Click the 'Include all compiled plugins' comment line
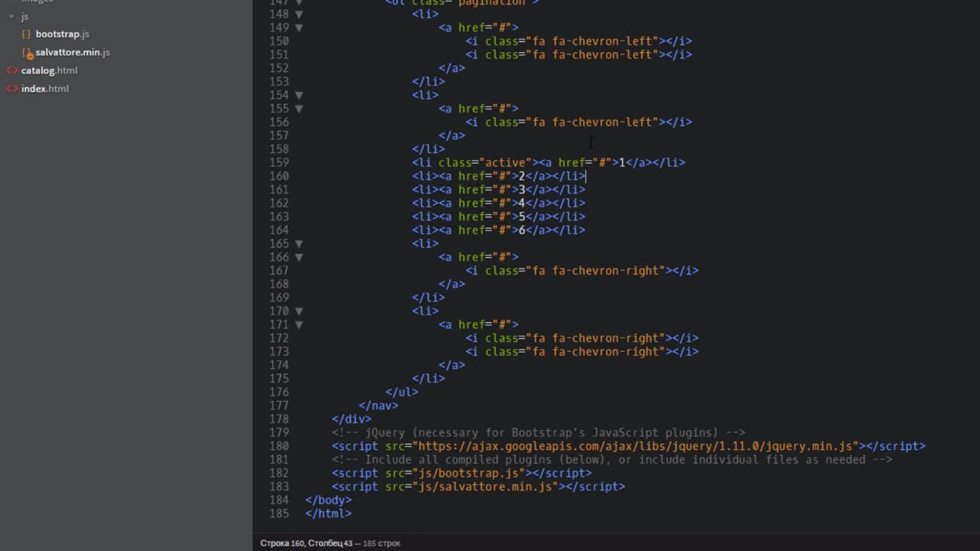This screenshot has height=551, width=980. (612, 459)
